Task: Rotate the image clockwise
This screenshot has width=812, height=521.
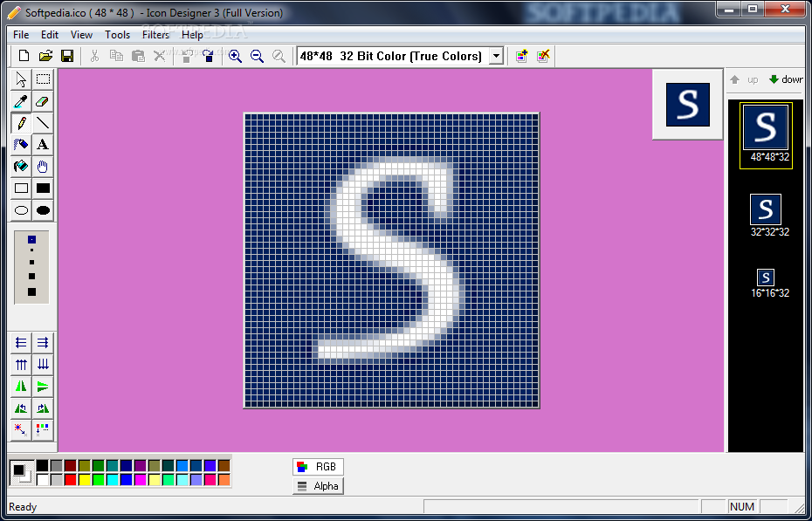Action: tap(43, 408)
